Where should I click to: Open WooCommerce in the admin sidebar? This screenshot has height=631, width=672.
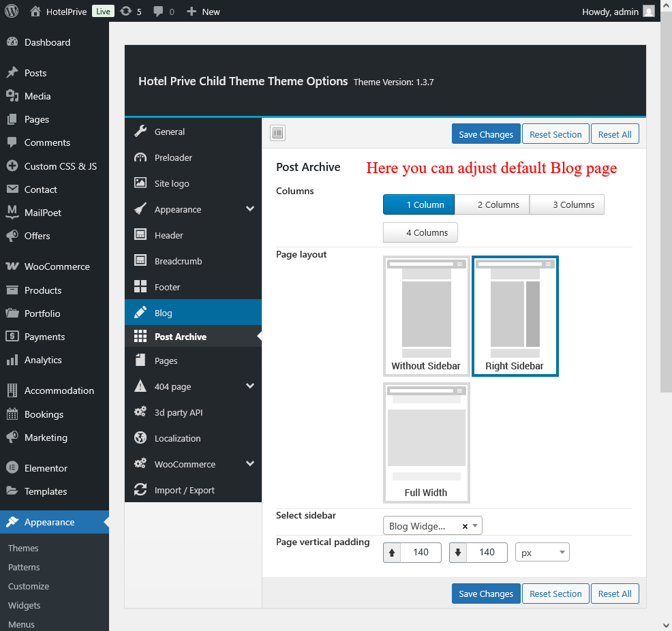pos(57,266)
